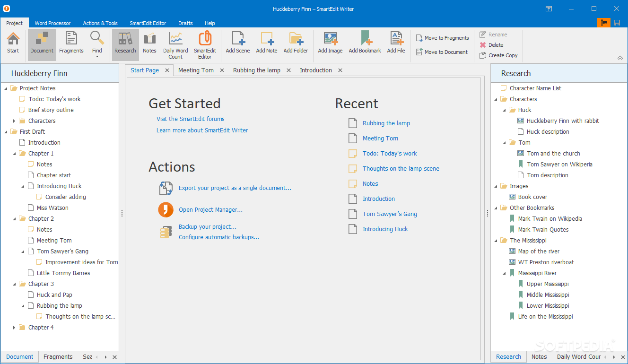Click Add File in ribbon
The image size is (628, 364).
(x=396, y=43)
